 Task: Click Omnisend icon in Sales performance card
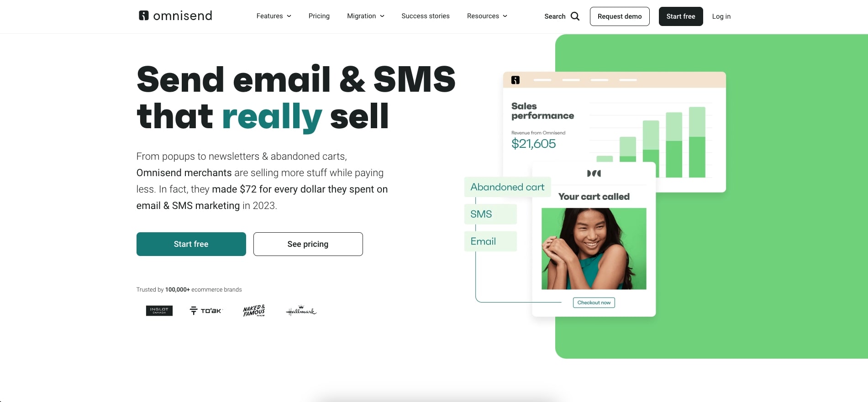[516, 80]
